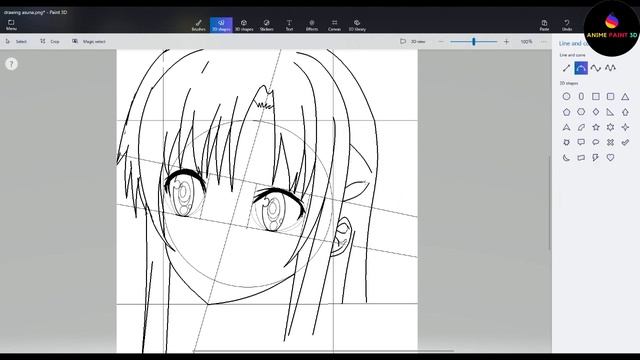Pick the capsule 2D shape
The height and width of the screenshot is (360, 640).
[x=581, y=97]
